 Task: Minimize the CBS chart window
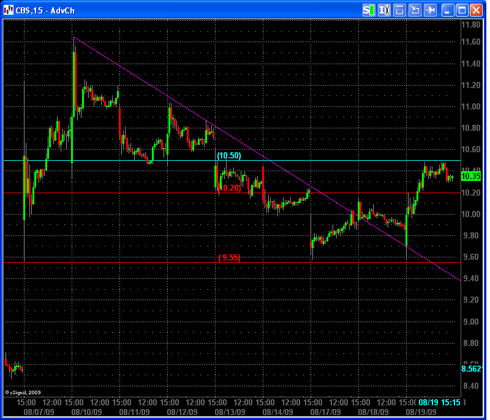447,10
